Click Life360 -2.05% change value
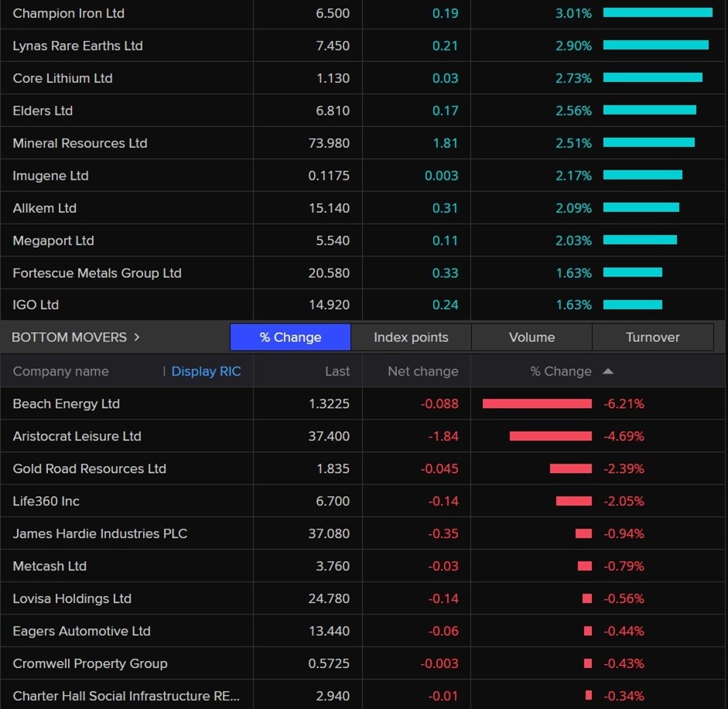728x709 pixels. (x=624, y=502)
